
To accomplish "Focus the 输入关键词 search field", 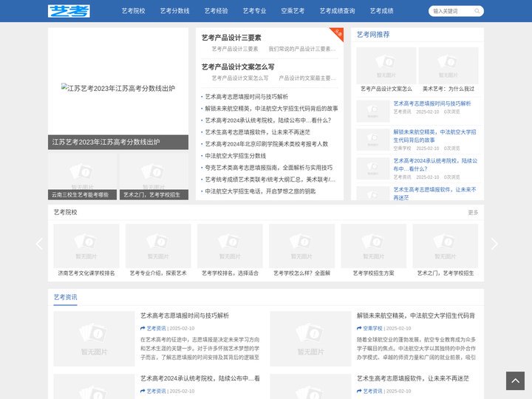I will (452, 11).
